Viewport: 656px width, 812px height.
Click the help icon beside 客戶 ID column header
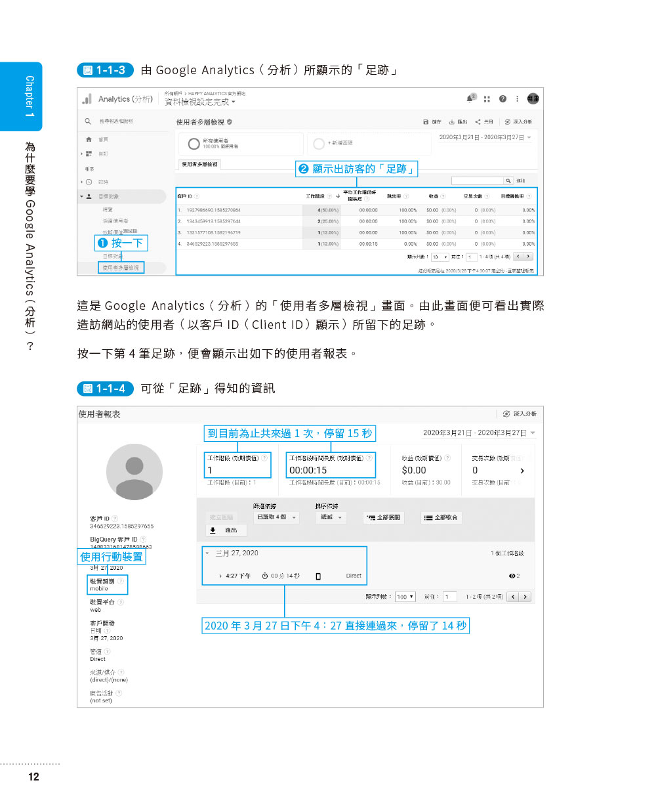[197, 196]
